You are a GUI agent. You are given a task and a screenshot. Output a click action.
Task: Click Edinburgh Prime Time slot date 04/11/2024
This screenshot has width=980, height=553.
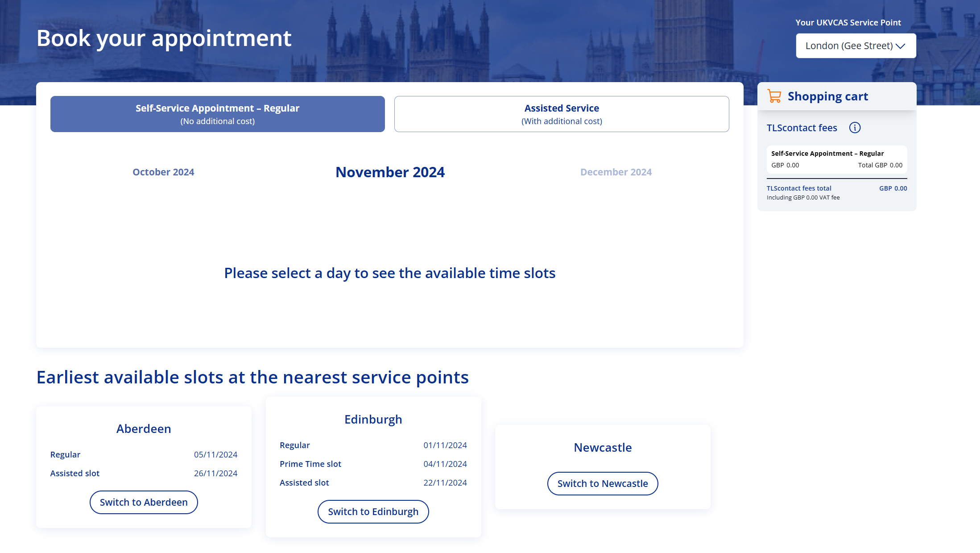445,464
